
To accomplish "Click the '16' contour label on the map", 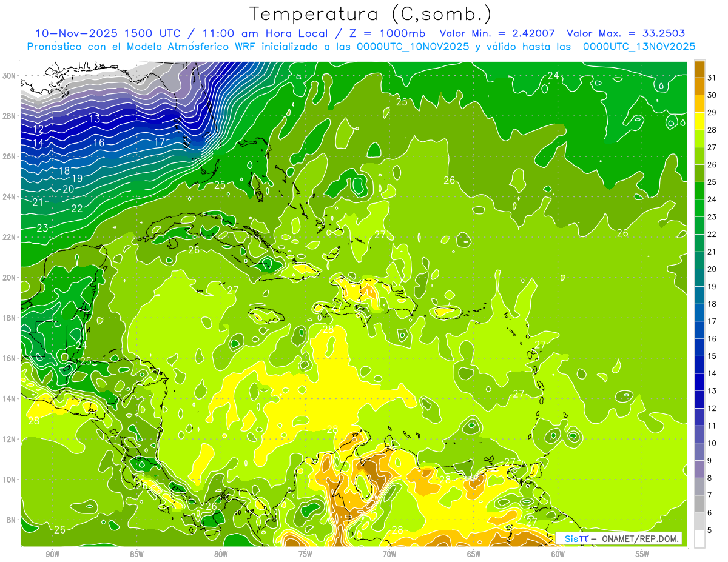I will point(99,143).
